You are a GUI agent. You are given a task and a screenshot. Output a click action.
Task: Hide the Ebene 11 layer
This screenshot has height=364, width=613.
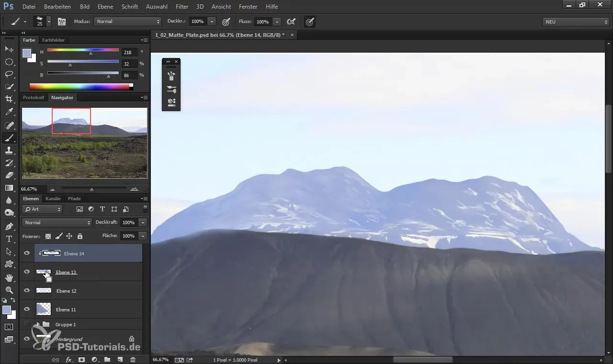27,309
